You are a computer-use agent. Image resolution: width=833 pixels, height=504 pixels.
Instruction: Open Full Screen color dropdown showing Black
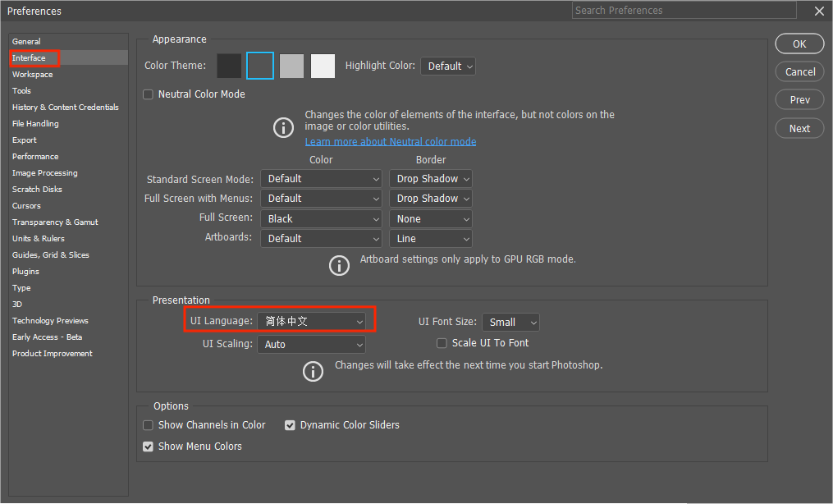click(321, 219)
